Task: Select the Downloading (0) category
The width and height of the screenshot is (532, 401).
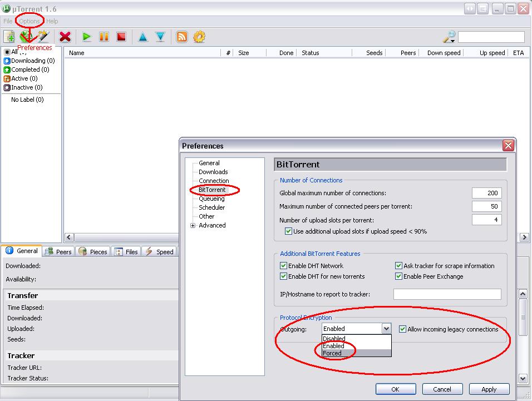Action: [x=29, y=61]
